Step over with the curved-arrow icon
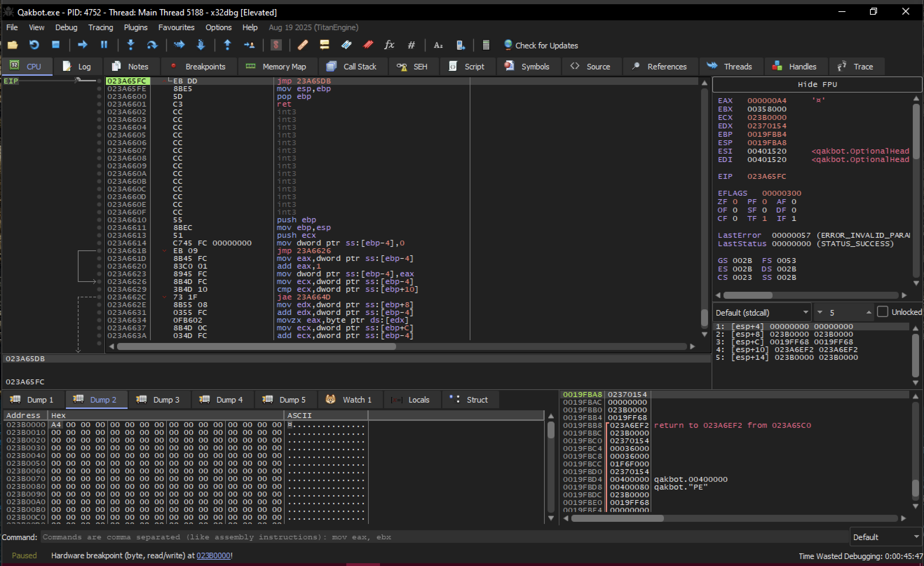 point(152,45)
